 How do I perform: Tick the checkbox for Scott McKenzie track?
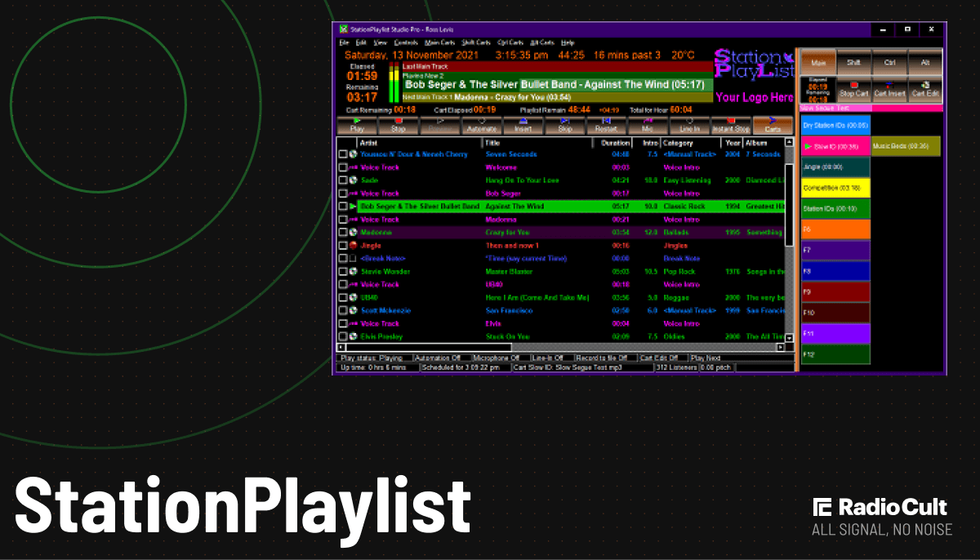pyautogui.click(x=343, y=310)
